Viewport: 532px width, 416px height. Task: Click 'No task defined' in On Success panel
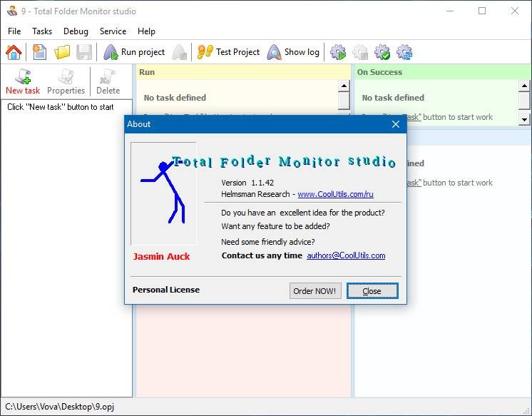click(393, 98)
